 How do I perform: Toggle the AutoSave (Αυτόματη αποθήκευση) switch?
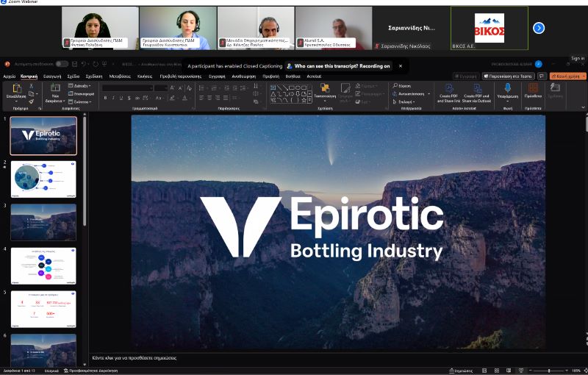(x=62, y=65)
